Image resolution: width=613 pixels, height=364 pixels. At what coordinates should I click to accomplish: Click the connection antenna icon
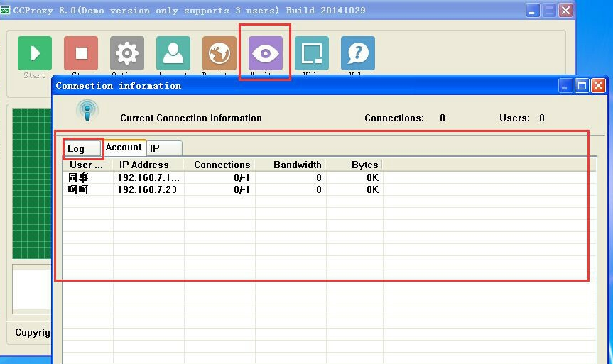click(87, 111)
